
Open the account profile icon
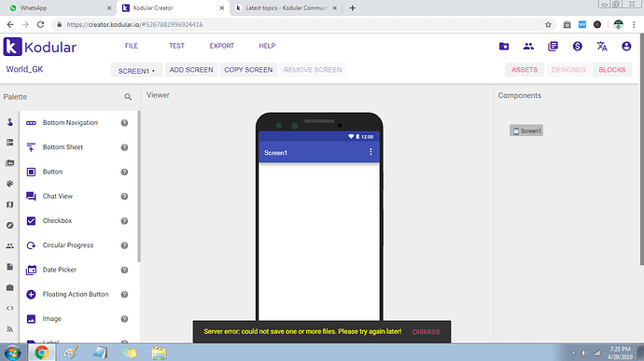[x=626, y=47]
